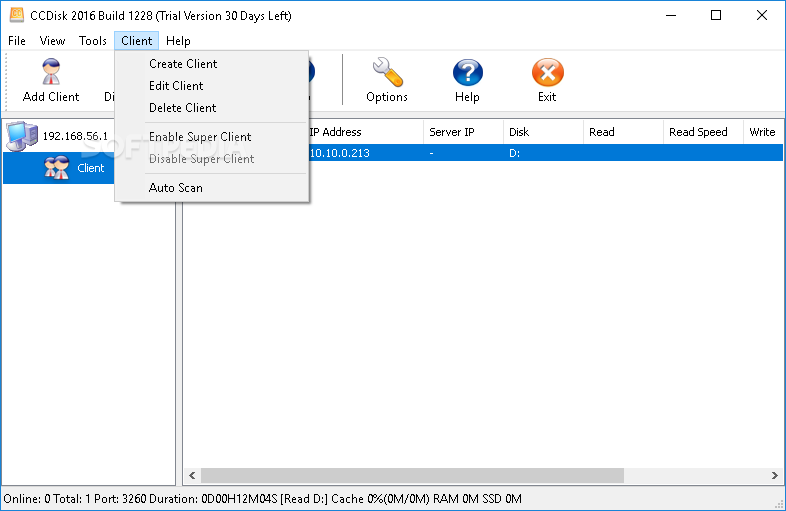Open the Options wrench icon
The image size is (786, 511).
(x=387, y=72)
